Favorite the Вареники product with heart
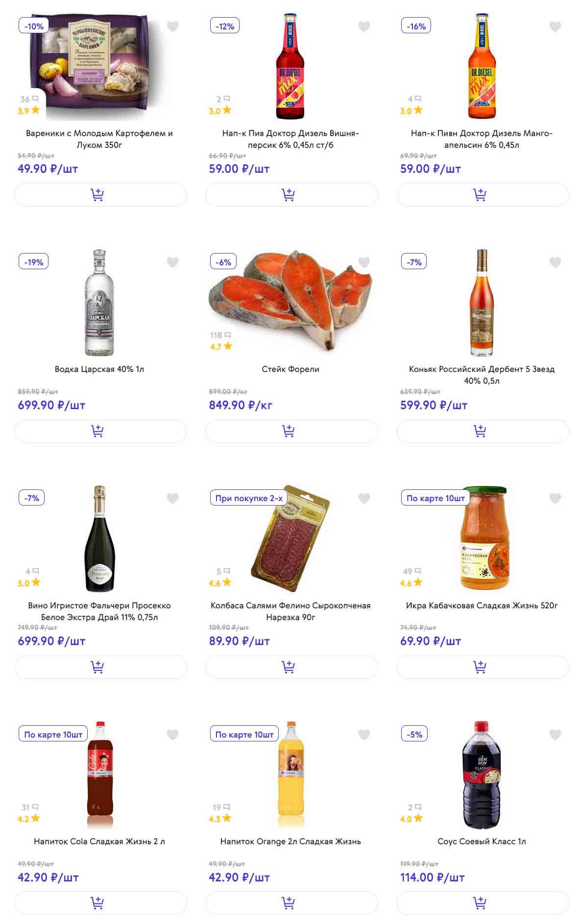 point(172,26)
